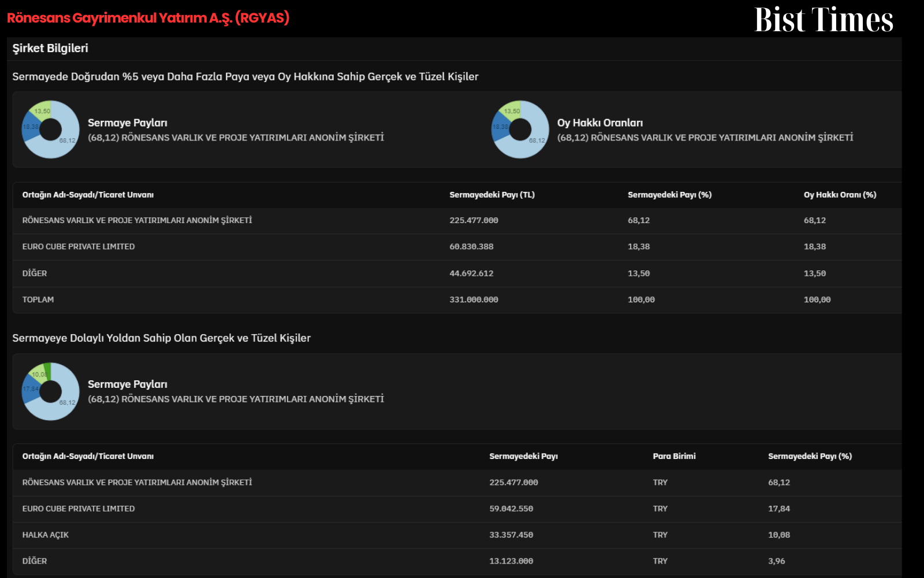This screenshot has width=924, height=578.
Task: Select the Şirket Bilgileri heading
Action: pos(50,48)
